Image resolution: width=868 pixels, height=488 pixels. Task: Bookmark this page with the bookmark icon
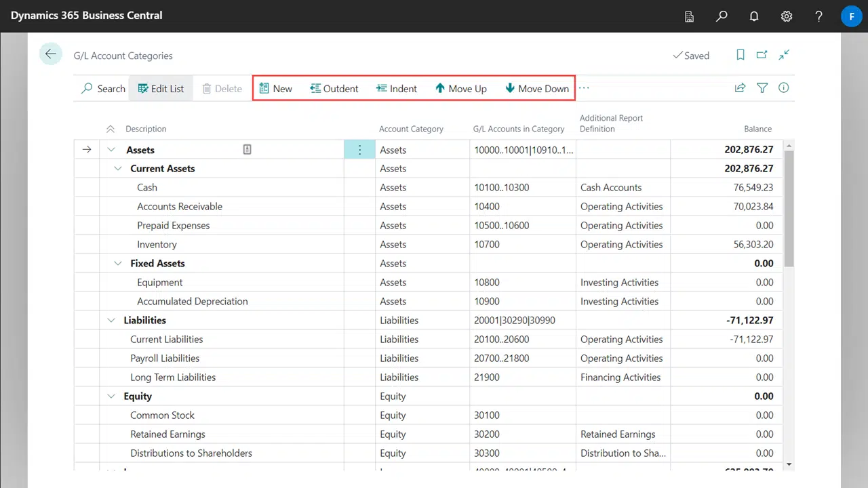pos(741,55)
